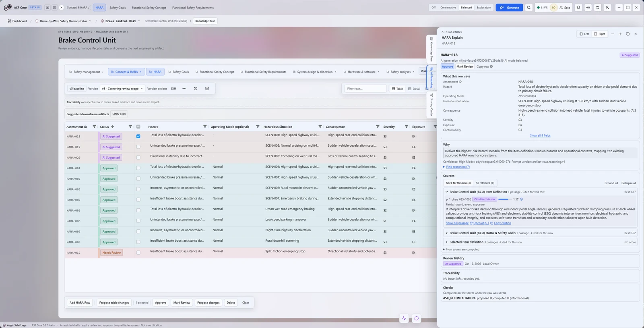This screenshot has width=644, height=328.
Task: Switch to All retrieved (8) sources tab
Action: (485, 183)
